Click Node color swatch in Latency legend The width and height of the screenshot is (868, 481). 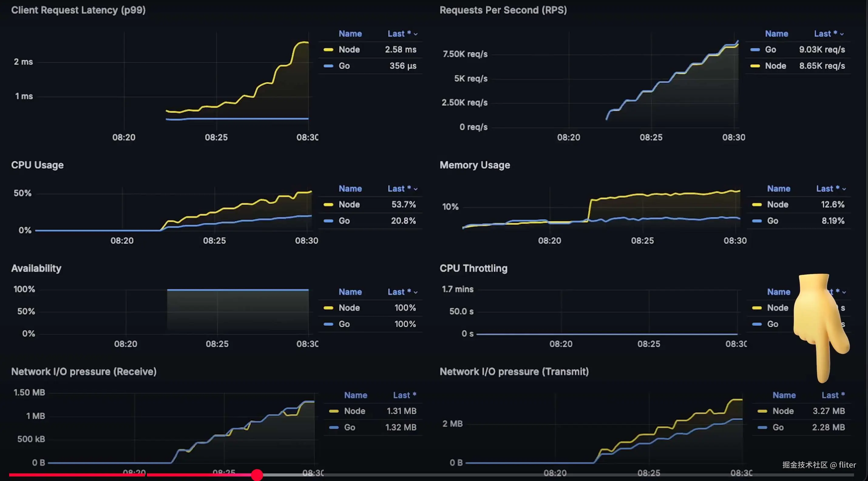(328, 50)
